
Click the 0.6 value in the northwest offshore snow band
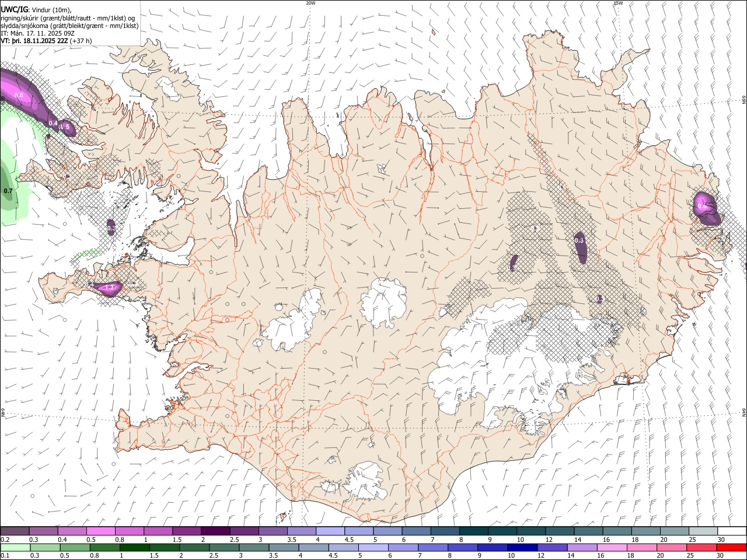click(x=19, y=95)
